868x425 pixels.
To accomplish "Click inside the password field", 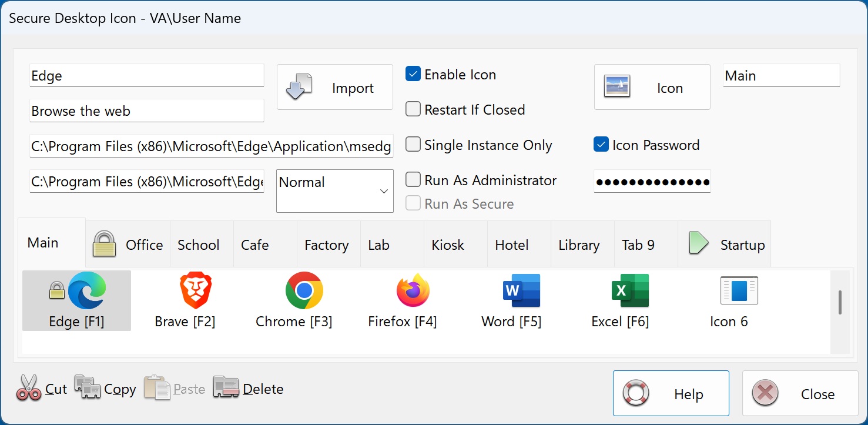I will point(652,181).
